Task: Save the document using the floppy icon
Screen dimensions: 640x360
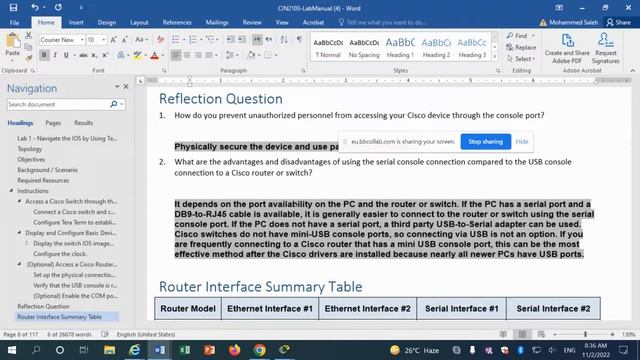Action: (13, 8)
